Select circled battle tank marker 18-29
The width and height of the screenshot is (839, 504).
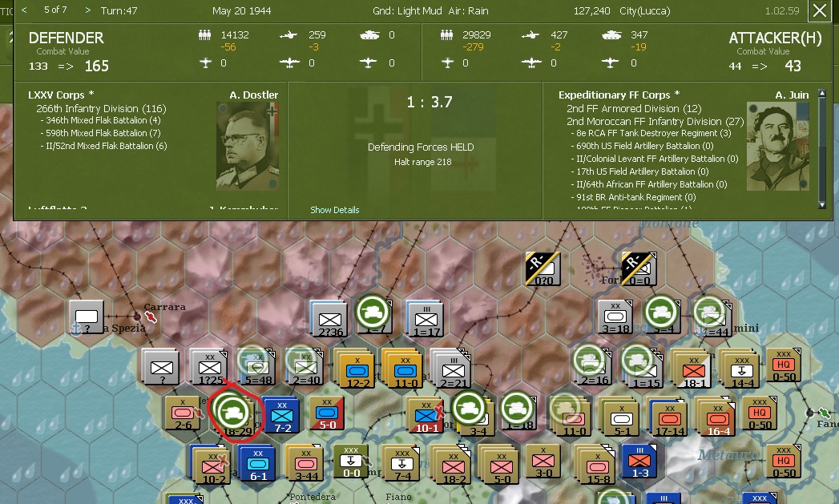(233, 413)
